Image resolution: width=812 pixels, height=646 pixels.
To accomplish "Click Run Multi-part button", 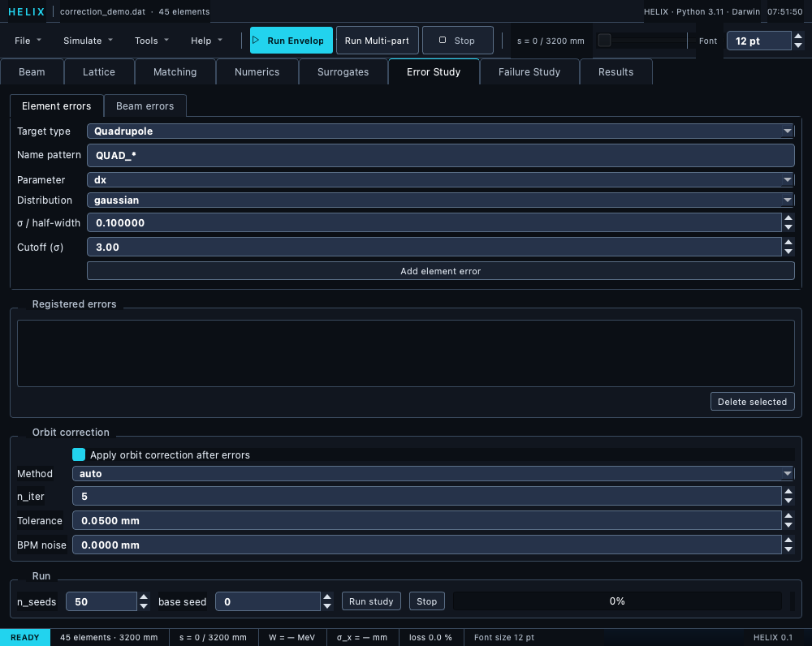I will pyautogui.click(x=377, y=41).
